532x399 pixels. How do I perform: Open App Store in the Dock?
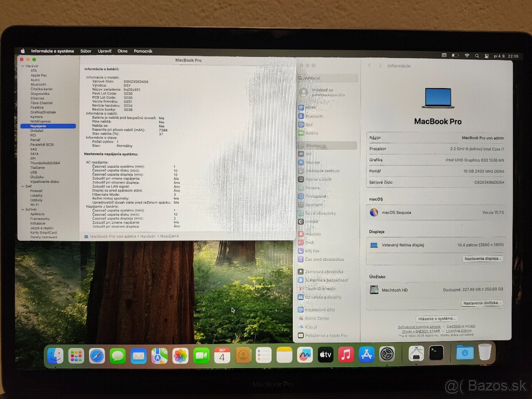pyautogui.click(x=367, y=354)
